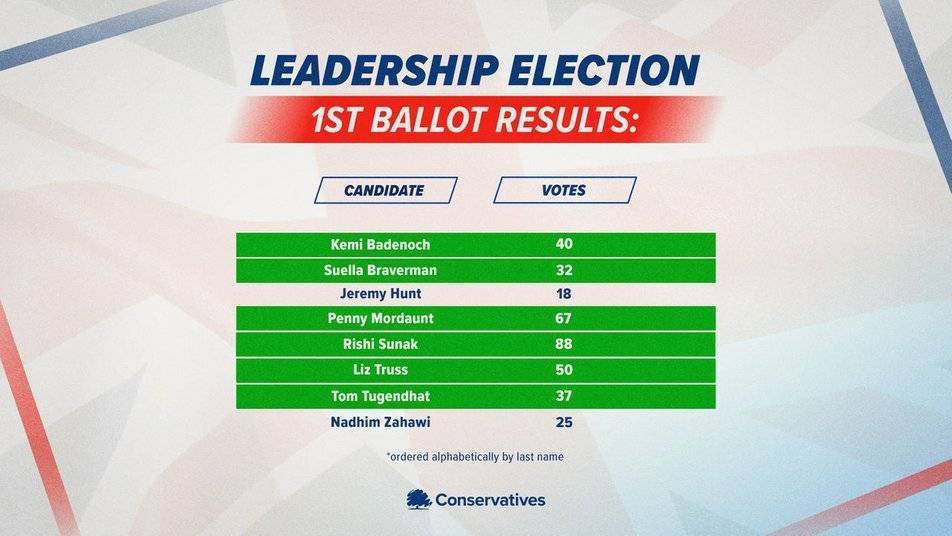Image resolution: width=952 pixels, height=536 pixels.
Task: Click the 18 votes figure
Action: click(564, 294)
